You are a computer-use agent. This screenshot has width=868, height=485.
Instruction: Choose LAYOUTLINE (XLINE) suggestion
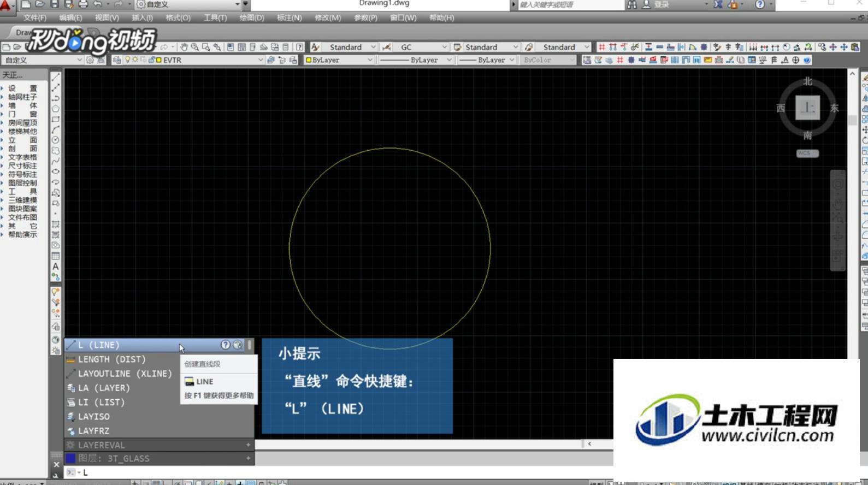(x=122, y=374)
